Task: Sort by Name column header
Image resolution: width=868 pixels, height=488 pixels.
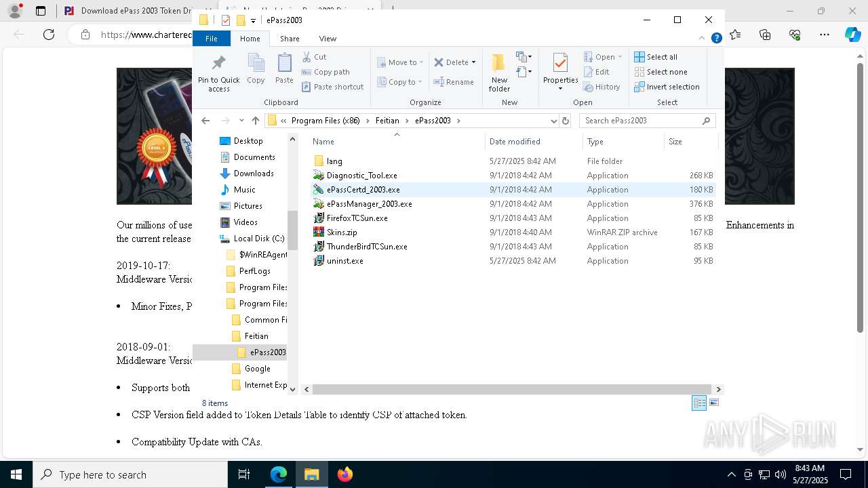Action: tap(397, 142)
